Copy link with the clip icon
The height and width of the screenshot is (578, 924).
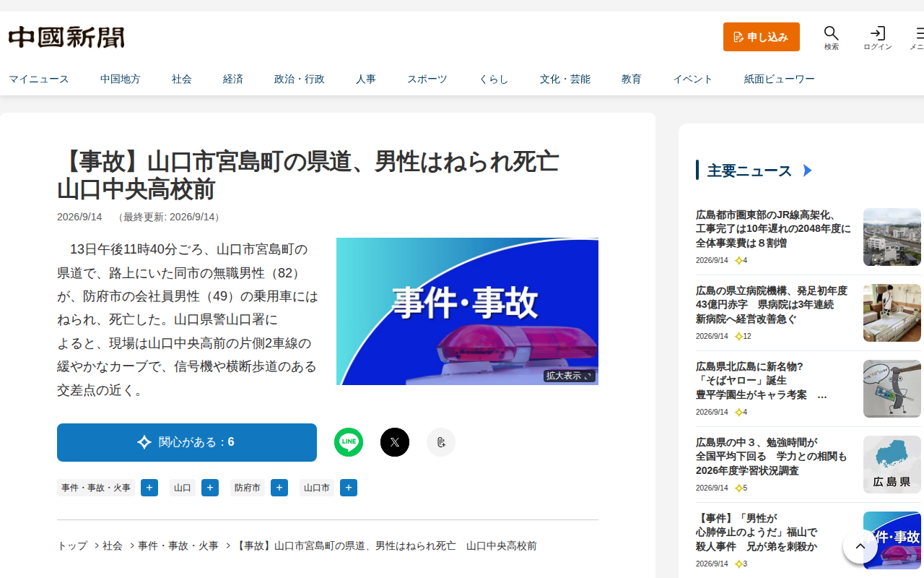click(441, 442)
